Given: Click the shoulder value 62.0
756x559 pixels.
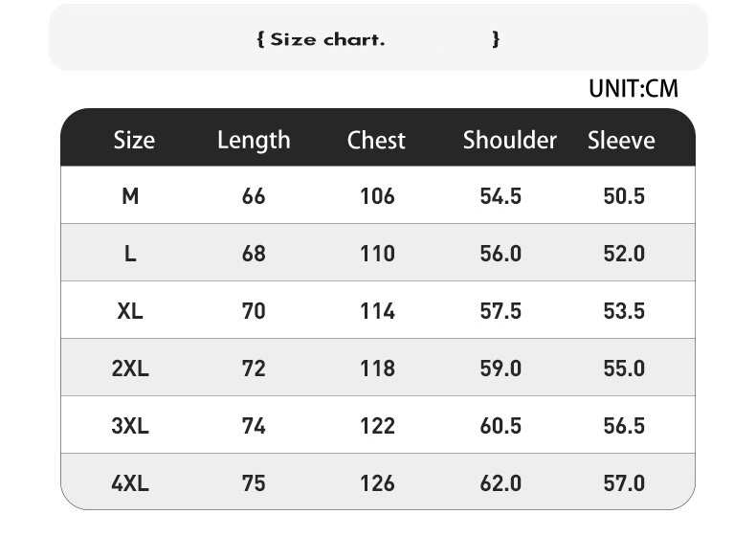Looking at the screenshot, I should click(x=500, y=483).
